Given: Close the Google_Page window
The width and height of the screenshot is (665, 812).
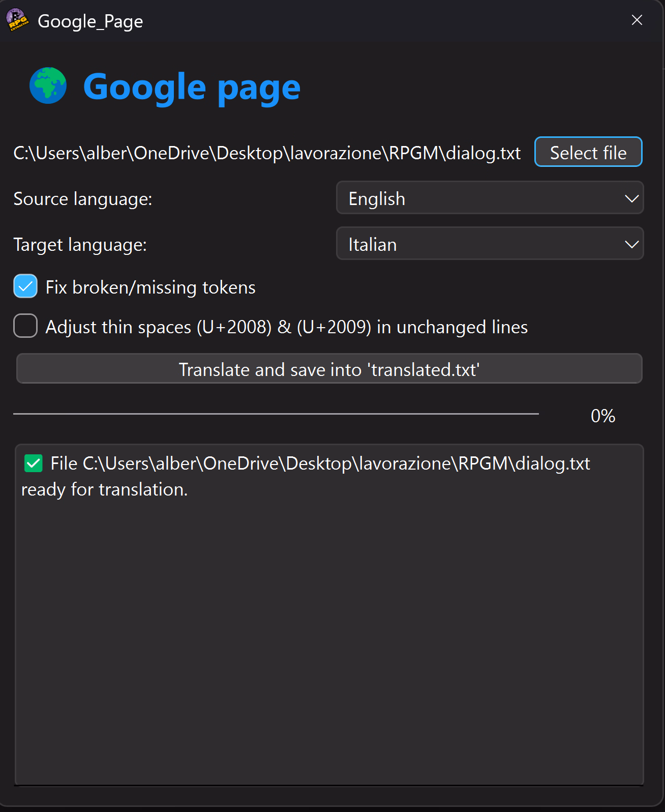Looking at the screenshot, I should [x=637, y=20].
